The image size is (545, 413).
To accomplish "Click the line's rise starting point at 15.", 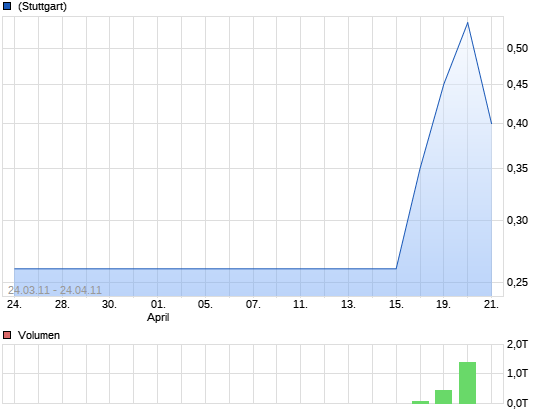I will point(396,268).
